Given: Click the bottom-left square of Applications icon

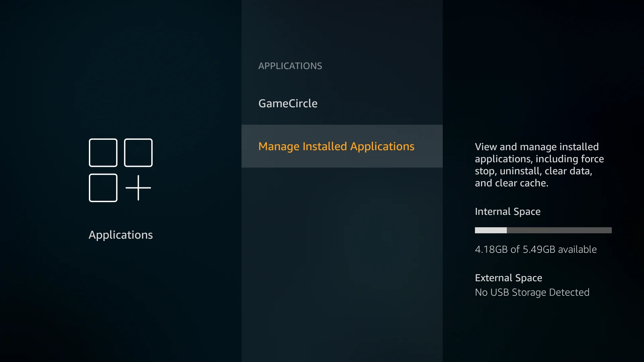Looking at the screenshot, I should pos(103,188).
